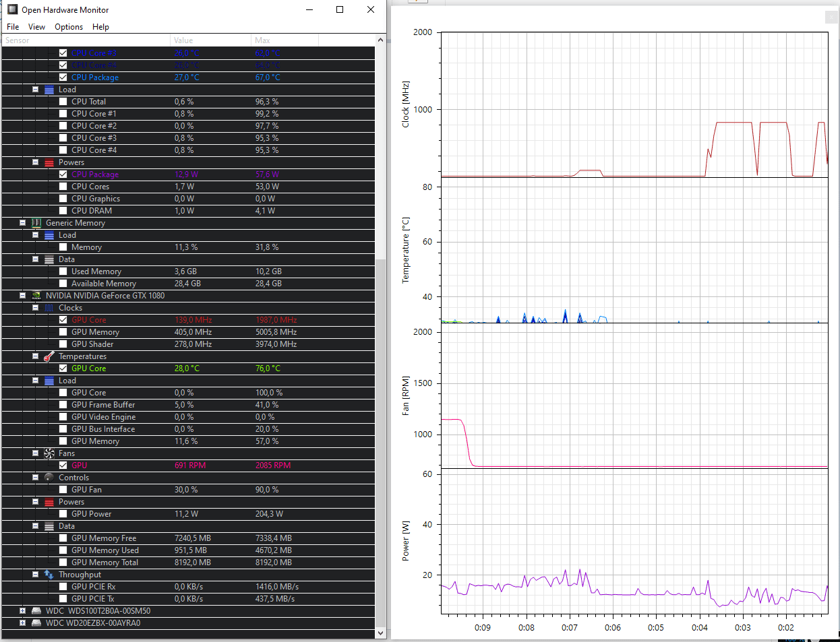
Task: Click the Value column header
Action: pyautogui.click(x=210, y=40)
